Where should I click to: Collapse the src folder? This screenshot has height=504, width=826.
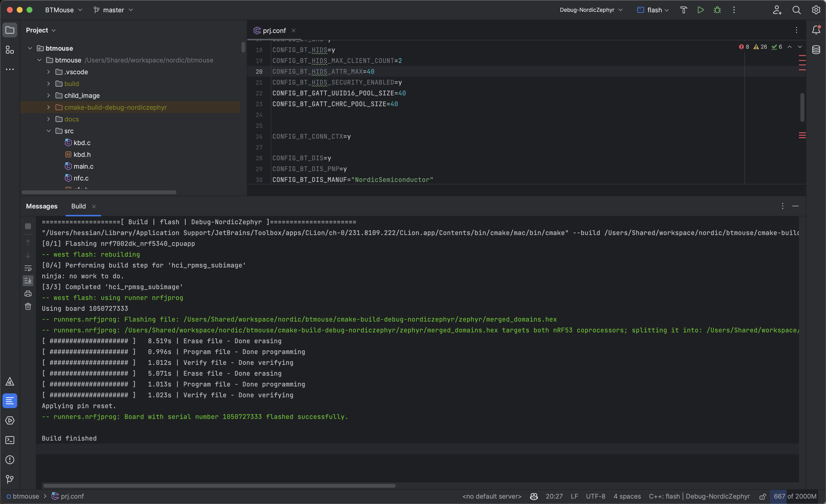tap(49, 131)
